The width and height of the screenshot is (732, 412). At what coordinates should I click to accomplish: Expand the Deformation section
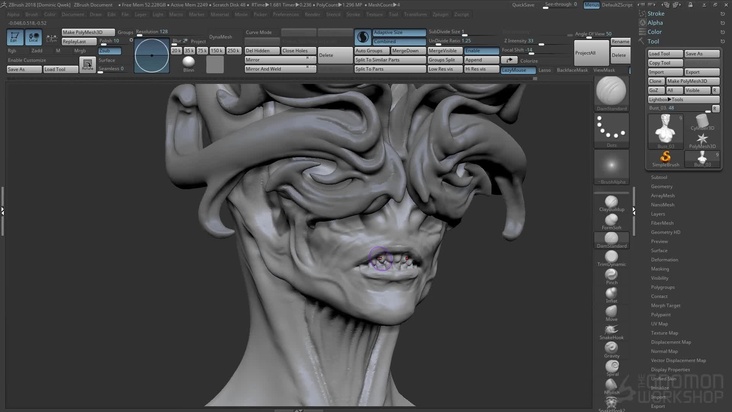pyautogui.click(x=664, y=259)
